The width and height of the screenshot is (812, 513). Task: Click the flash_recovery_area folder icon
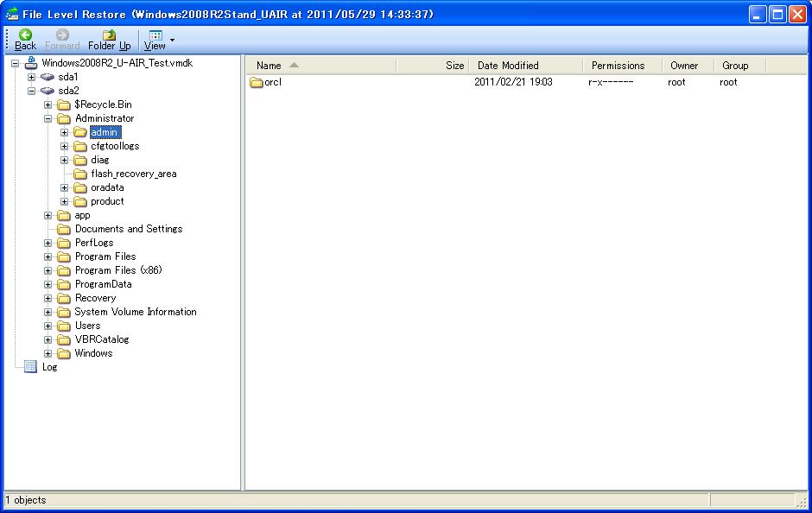(80, 174)
